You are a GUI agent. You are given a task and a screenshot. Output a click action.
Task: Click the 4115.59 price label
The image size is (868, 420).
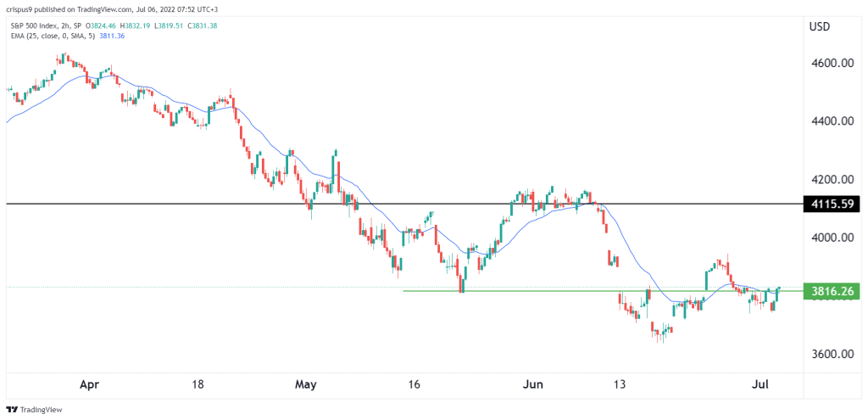831,204
